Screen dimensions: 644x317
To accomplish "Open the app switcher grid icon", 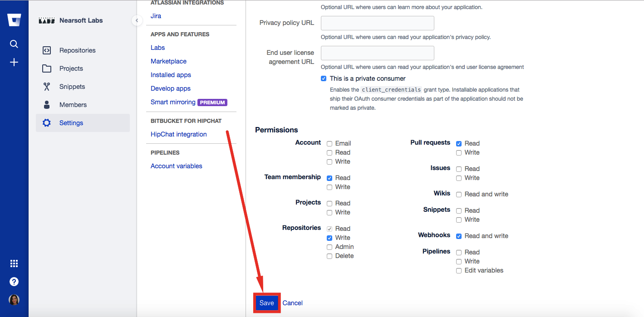I will point(14,263).
